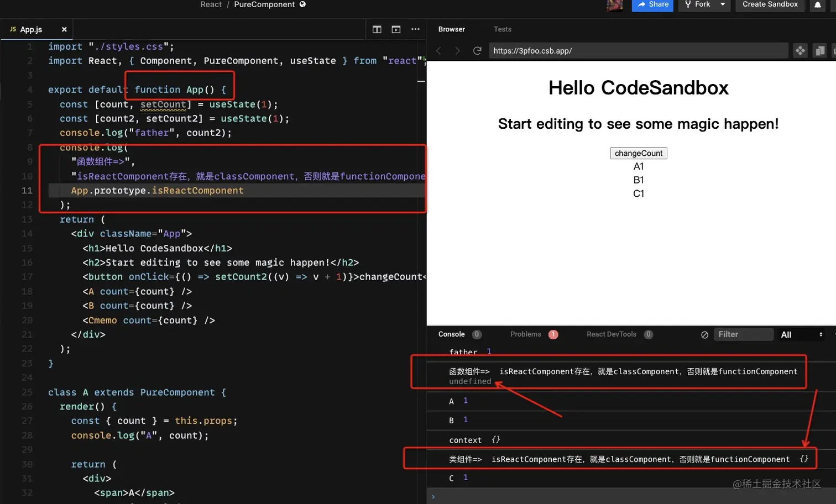This screenshot has width=836, height=504.
Task: Click the '<Cmemo count={count} />' code line
Action: (148, 321)
